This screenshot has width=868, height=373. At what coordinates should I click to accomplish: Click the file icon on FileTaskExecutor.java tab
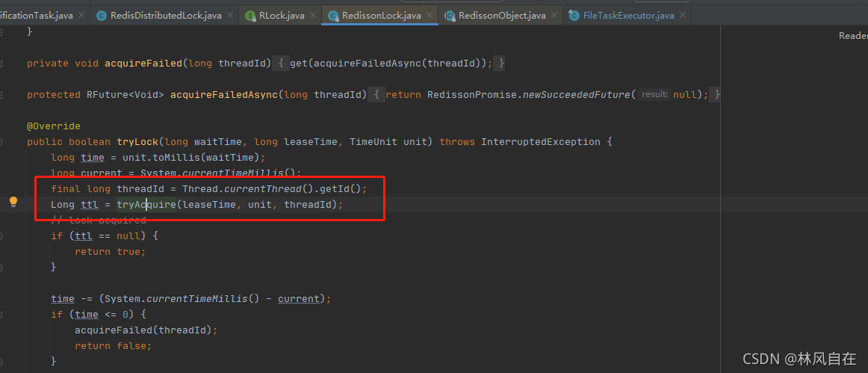574,16
